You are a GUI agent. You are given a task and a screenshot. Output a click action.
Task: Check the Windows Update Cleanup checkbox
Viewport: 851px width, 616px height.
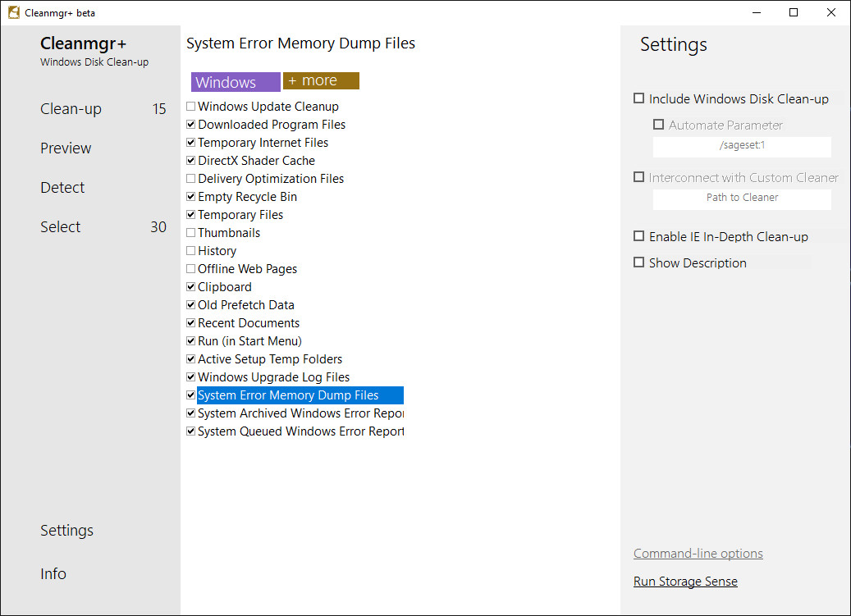190,107
